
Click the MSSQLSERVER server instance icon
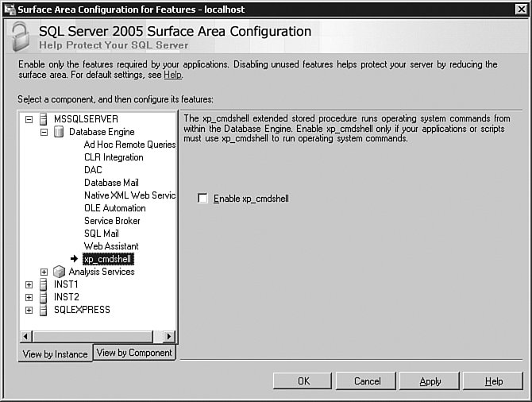[43, 119]
